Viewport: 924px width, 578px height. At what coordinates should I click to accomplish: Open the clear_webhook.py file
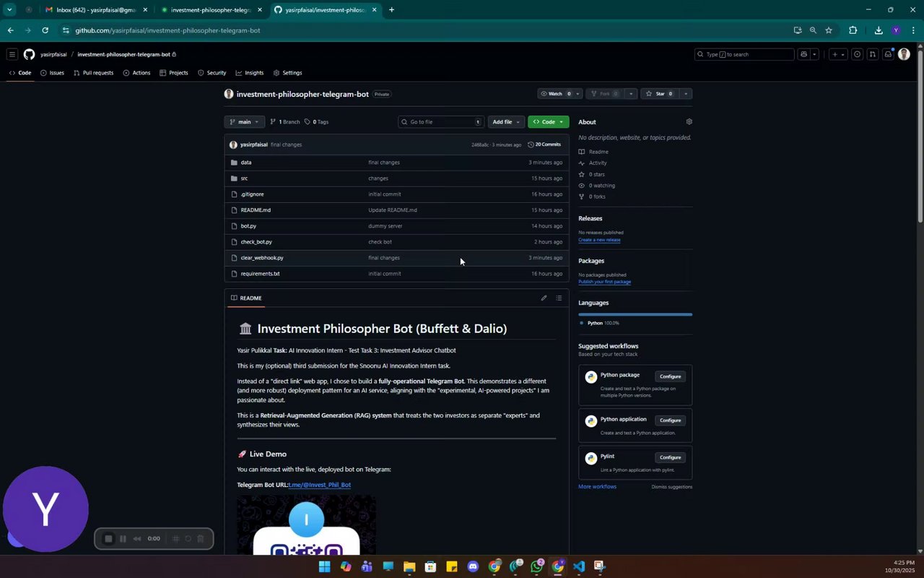(x=262, y=258)
